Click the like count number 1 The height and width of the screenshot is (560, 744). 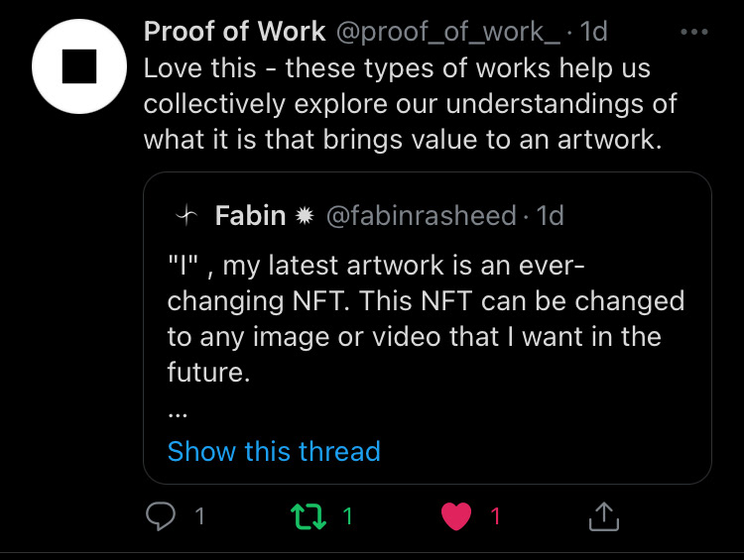495,516
